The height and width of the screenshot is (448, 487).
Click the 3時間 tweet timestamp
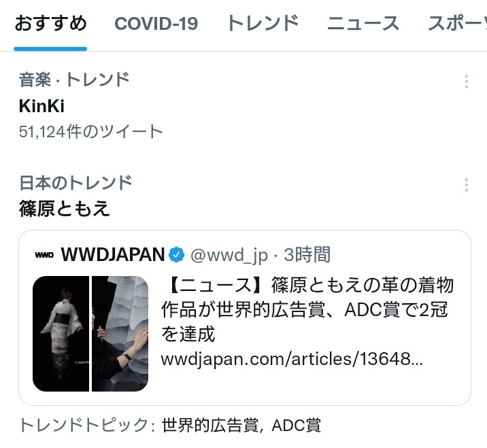[307, 255]
